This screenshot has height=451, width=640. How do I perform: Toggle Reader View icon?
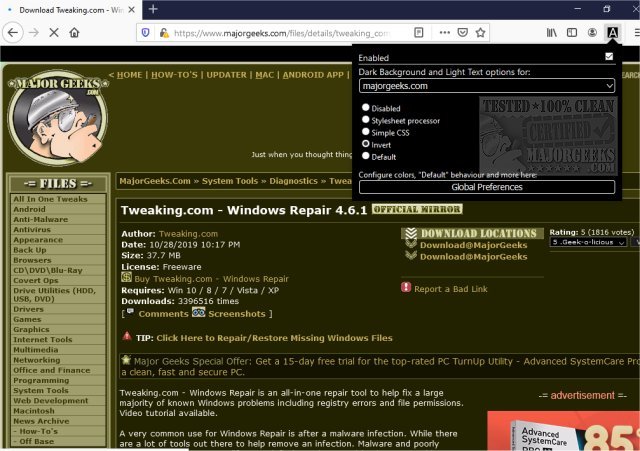(x=418, y=33)
